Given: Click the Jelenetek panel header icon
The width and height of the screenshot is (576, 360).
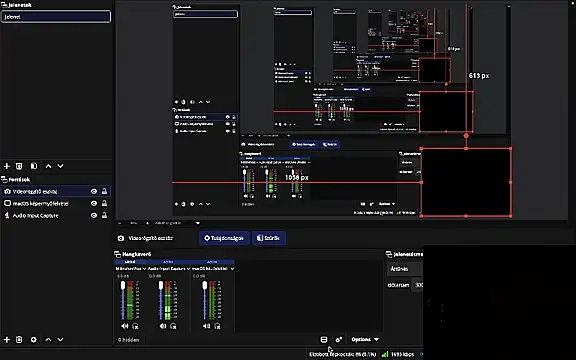Looking at the screenshot, I should click(4, 5).
